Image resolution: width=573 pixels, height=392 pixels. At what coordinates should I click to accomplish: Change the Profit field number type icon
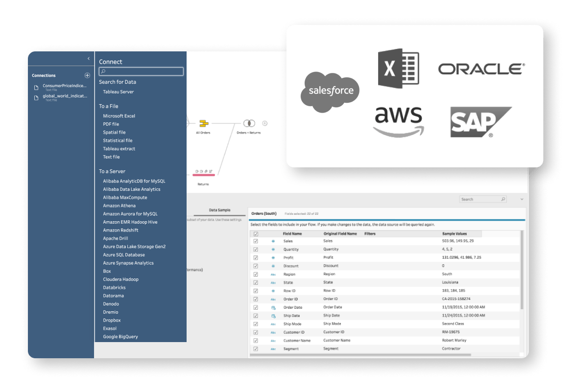[273, 258]
